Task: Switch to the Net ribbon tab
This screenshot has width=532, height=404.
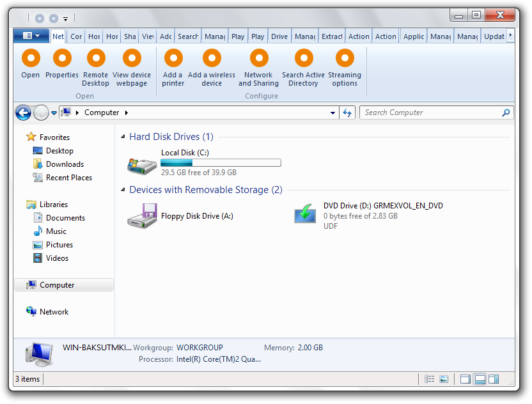Action: coord(58,36)
